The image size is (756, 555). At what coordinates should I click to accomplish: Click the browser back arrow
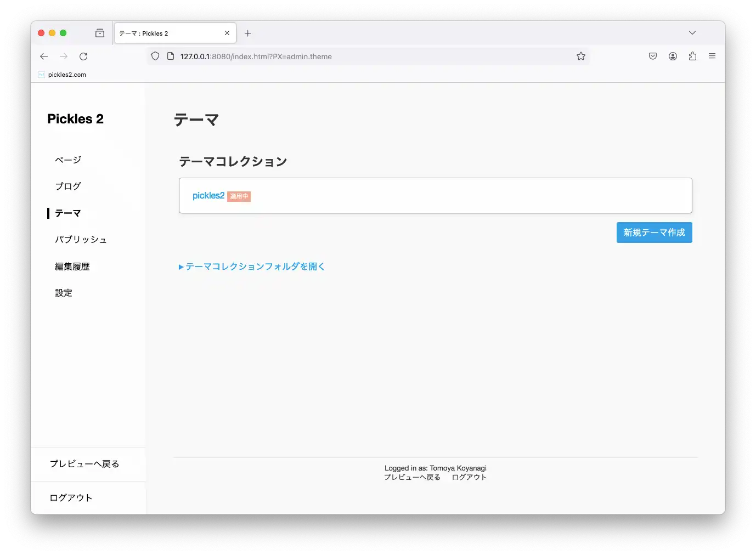[44, 56]
